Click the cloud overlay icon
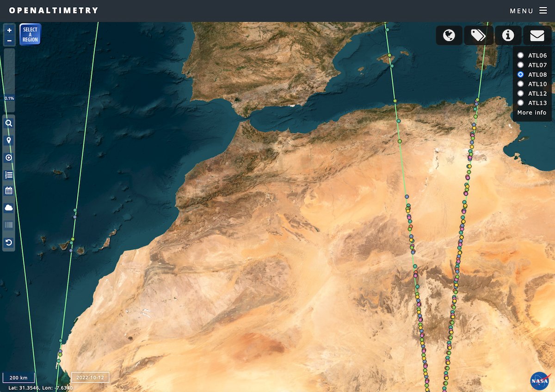Image resolution: width=555 pixels, height=392 pixels. click(8, 208)
